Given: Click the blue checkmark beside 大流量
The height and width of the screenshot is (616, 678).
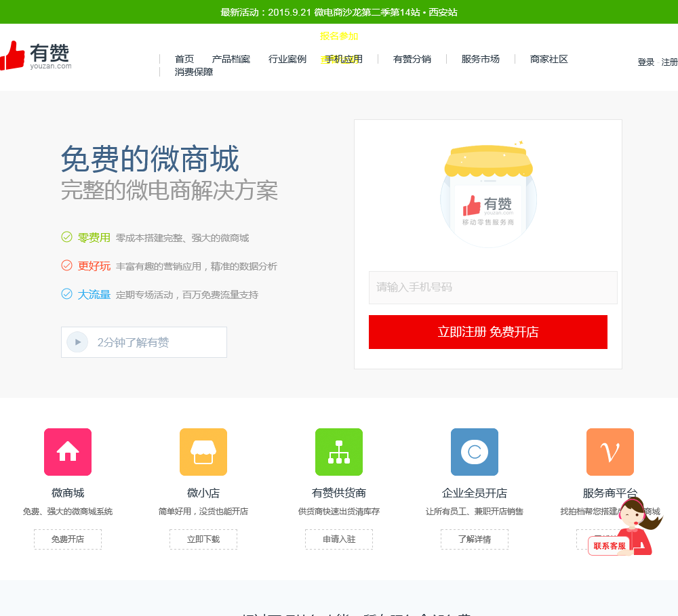Looking at the screenshot, I should click(x=66, y=294).
